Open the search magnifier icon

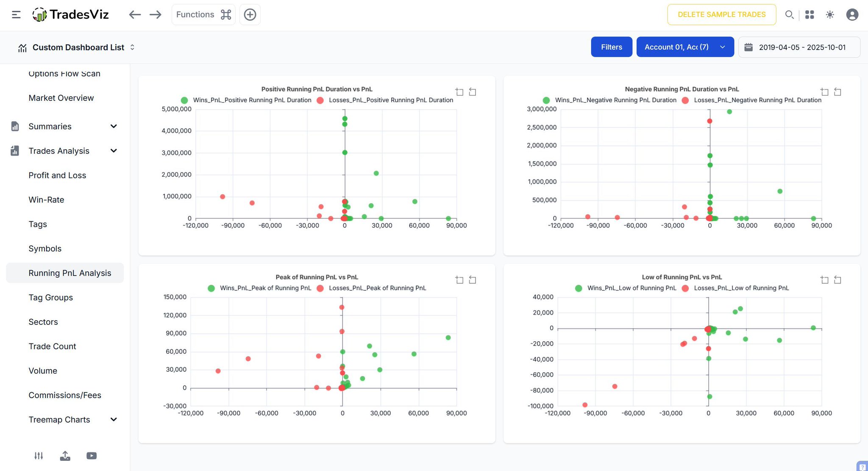tap(789, 15)
